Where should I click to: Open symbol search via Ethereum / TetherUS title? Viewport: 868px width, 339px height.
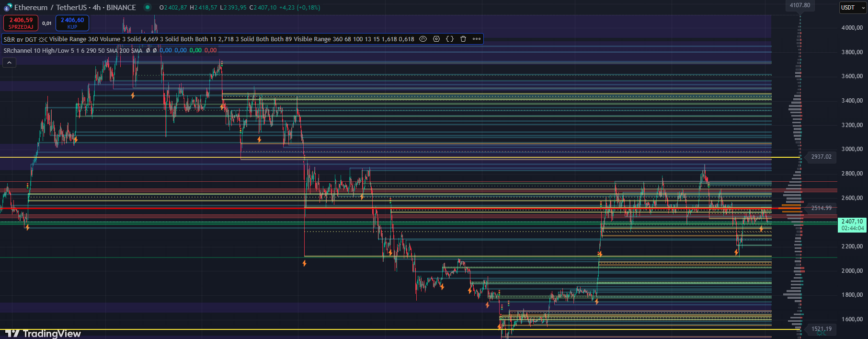click(x=50, y=7)
